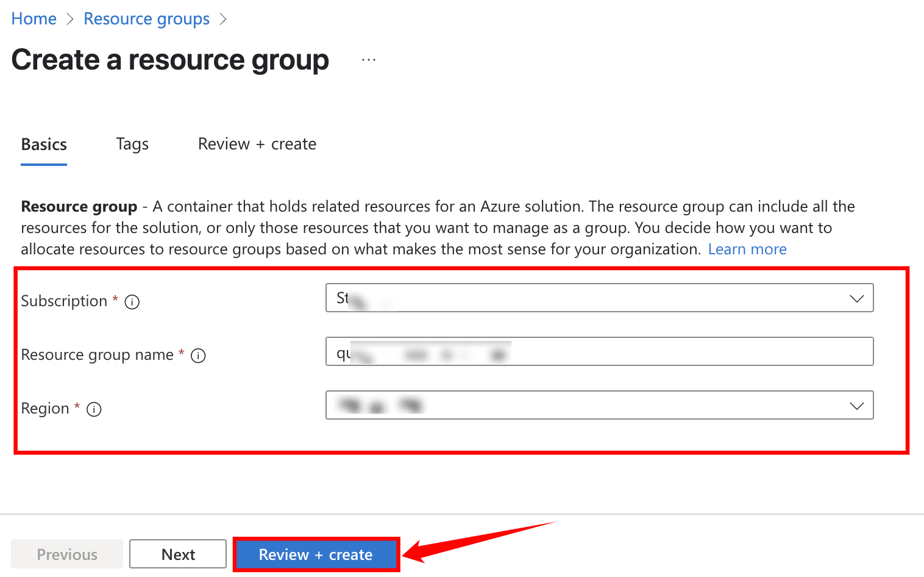The image size is (924, 577).
Task: Switch to the Review + create tab
Action: pyautogui.click(x=257, y=145)
